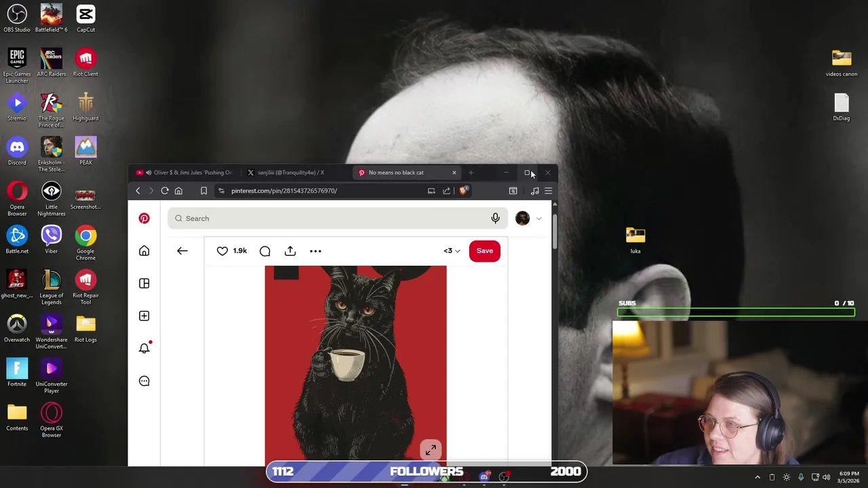
Task: Launch Viber from the desktop
Action: (x=52, y=239)
